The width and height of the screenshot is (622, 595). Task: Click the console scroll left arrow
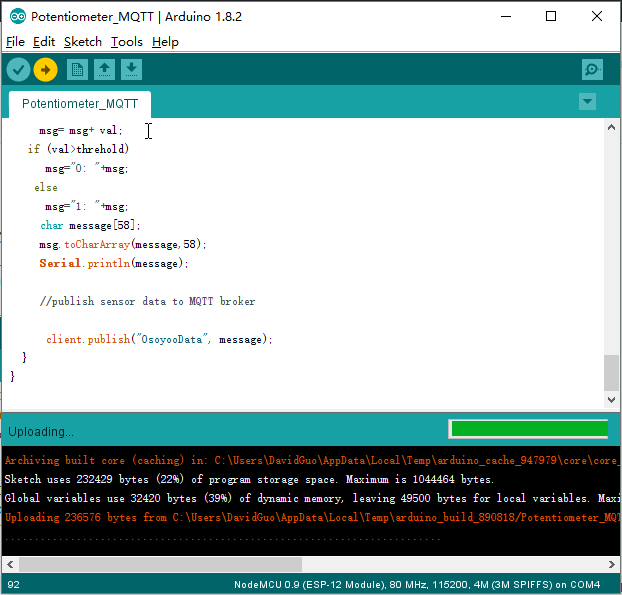tap(10, 564)
